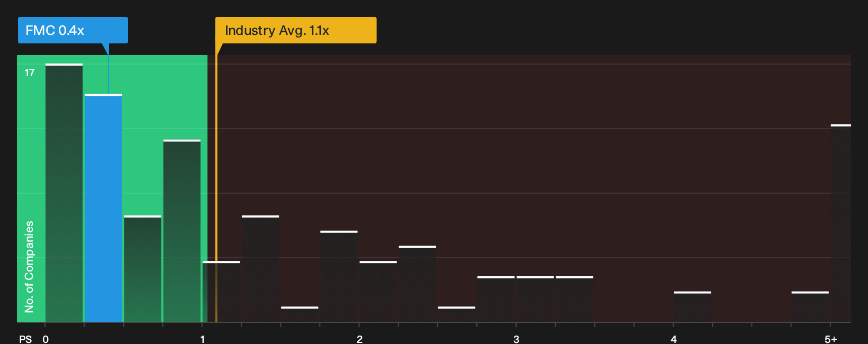Click the PS axis label
Viewport: 868px width, 344px height.
(25, 339)
